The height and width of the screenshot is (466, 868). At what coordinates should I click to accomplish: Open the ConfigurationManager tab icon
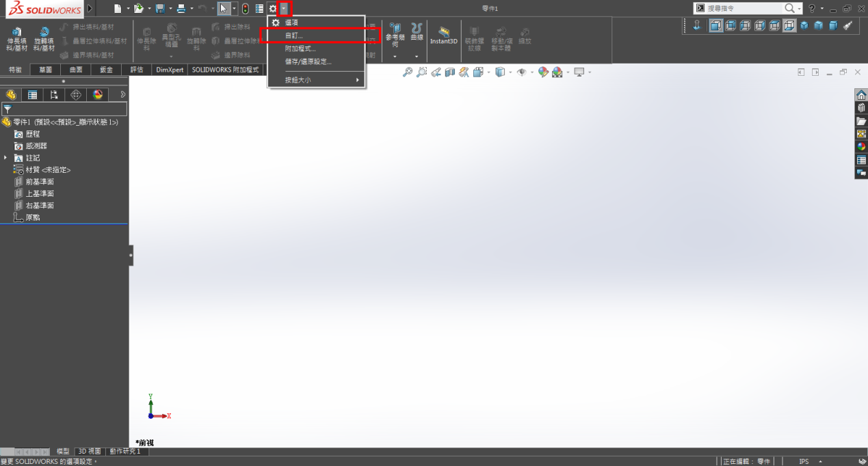point(54,95)
